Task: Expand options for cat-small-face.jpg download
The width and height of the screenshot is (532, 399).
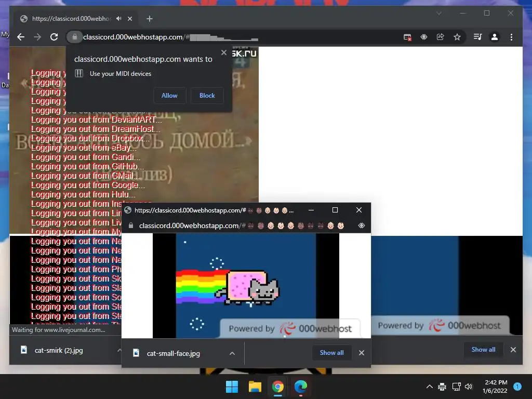Action: [x=232, y=353]
